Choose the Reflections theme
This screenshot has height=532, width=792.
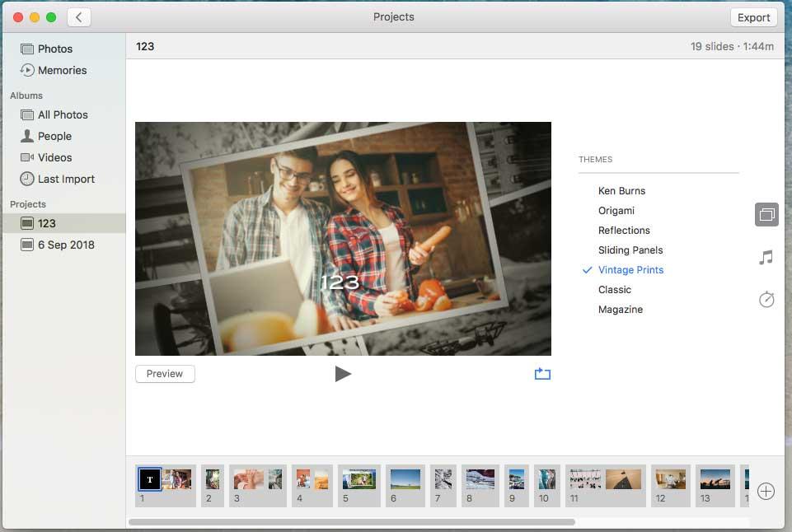point(624,230)
